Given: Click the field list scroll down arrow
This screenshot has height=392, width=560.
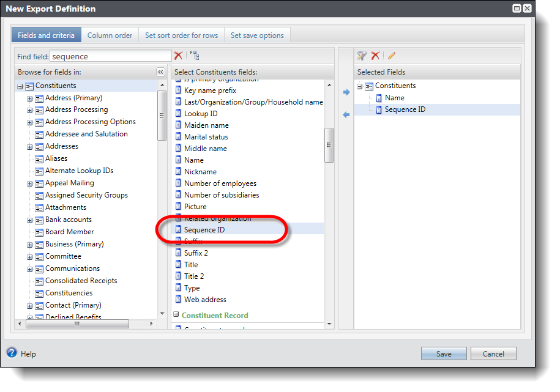Looking at the screenshot, I should [x=329, y=324].
